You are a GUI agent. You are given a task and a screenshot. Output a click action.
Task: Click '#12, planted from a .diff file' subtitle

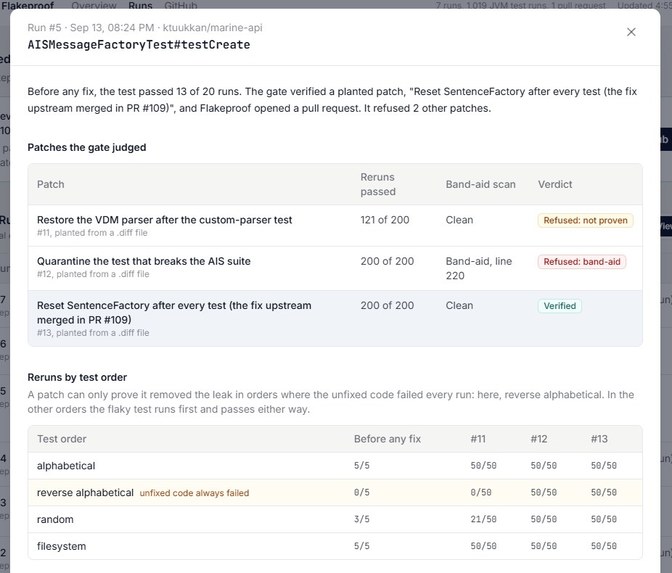(93, 274)
